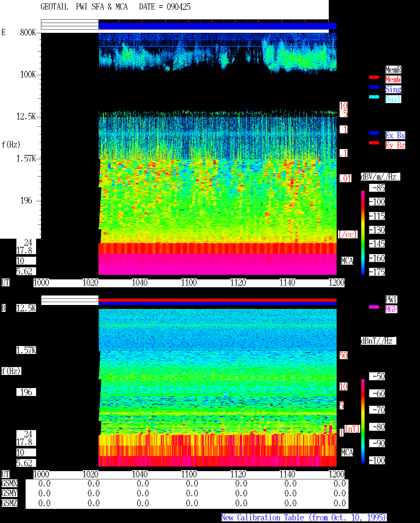Click the magenta MGF legend swatch
420x523 pixels.
pyautogui.click(x=374, y=307)
